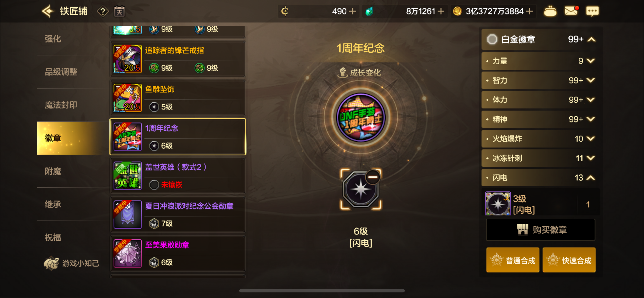Screen dimensions: 644x298
Task: Select the 盖世英雄（款式2）equipment item
Action: pyautogui.click(x=178, y=176)
